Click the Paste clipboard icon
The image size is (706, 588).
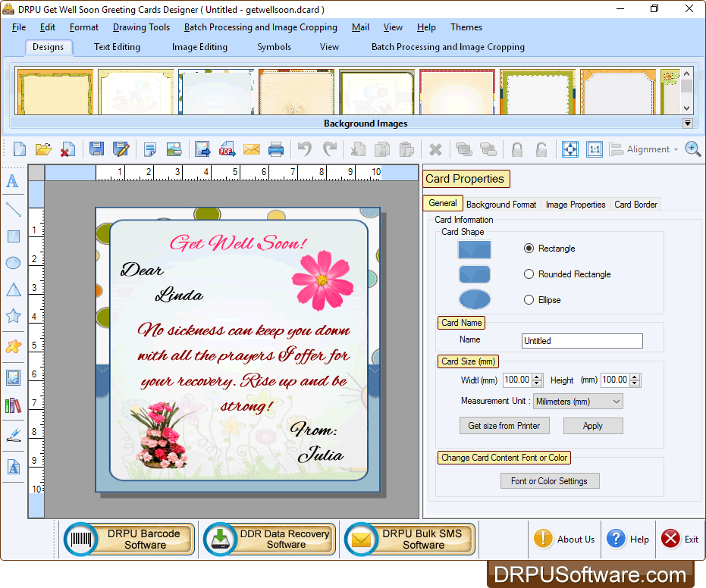coord(406,149)
